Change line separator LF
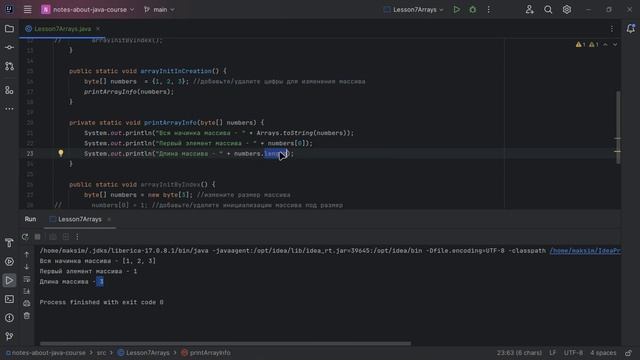This screenshot has height=360, width=640. coord(552,353)
